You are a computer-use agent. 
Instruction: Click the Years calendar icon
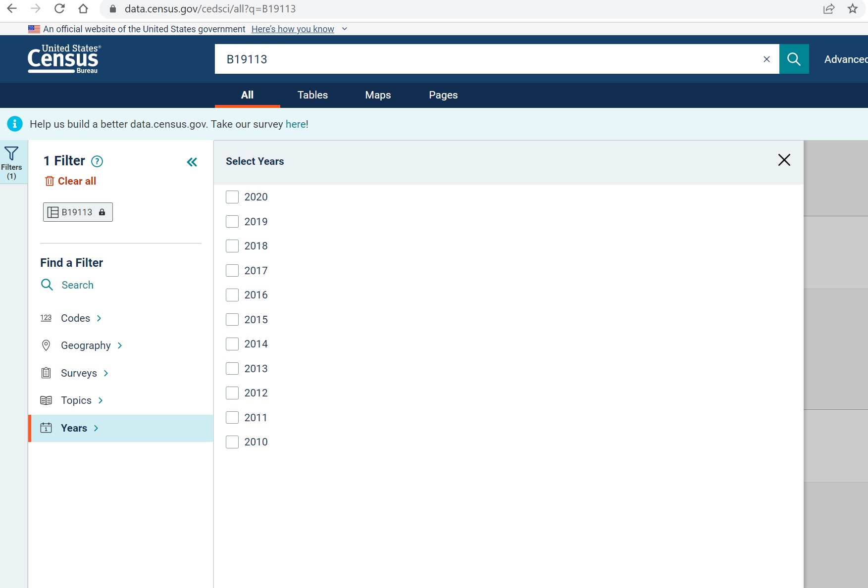(46, 428)
